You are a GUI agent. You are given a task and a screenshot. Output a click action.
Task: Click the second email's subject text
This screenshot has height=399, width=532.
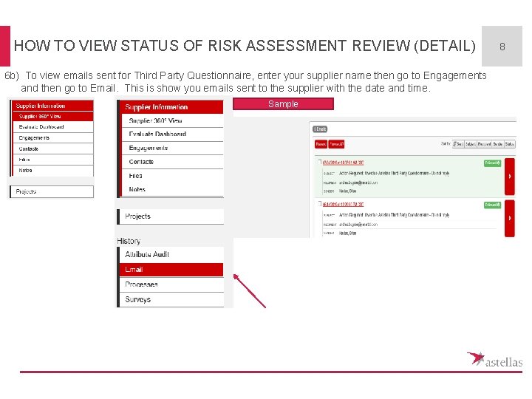[x=394, y=215]
